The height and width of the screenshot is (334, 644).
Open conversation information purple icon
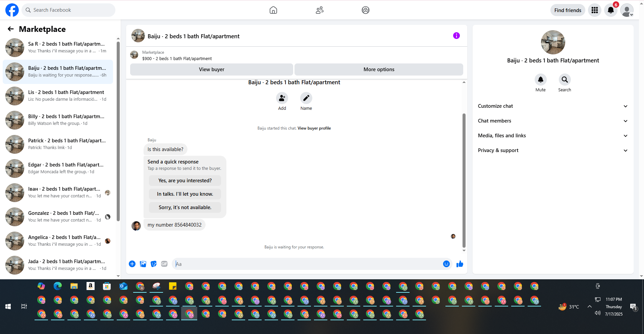pyautogui.click(x=457, y=36)
